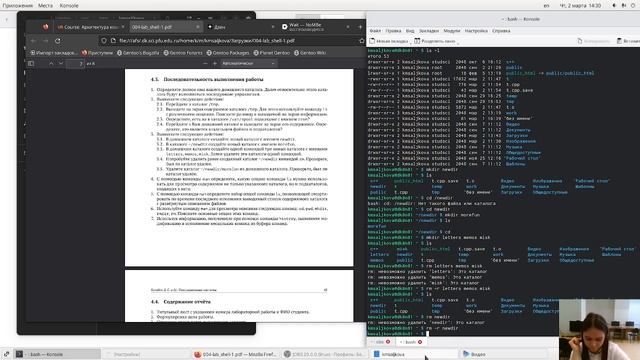Open Gentoo Forums bookmark
The height and width of the screenshot is (360, 640).
pos(182,53)
